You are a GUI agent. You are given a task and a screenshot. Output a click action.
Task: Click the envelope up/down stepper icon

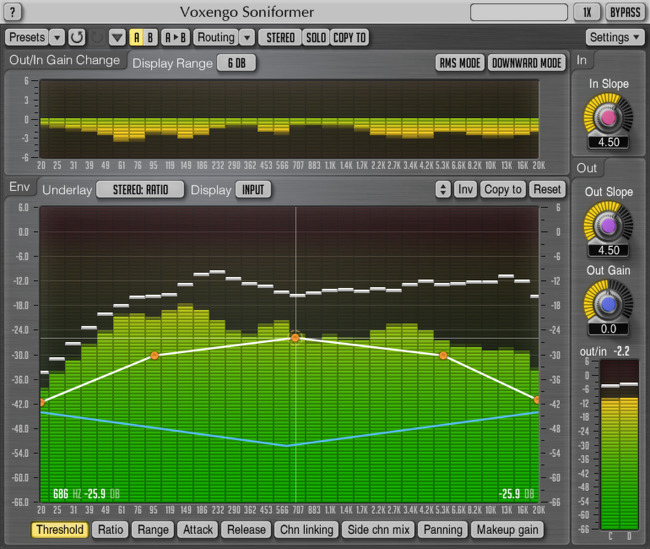[443, 189]
